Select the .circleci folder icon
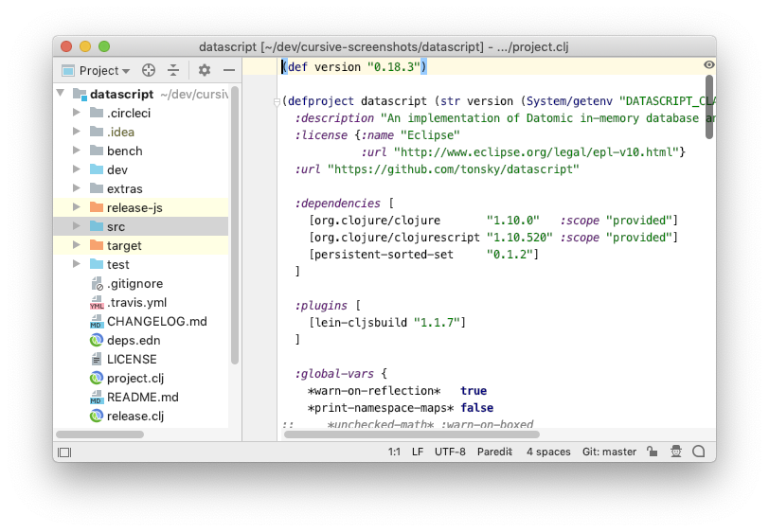 (97, 113)
